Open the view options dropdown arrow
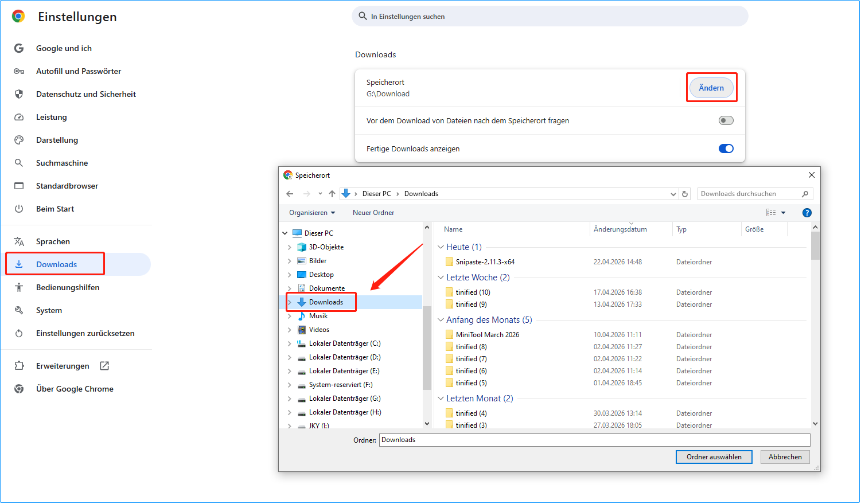Screen dimensions: 861x504 coord(783,213)
